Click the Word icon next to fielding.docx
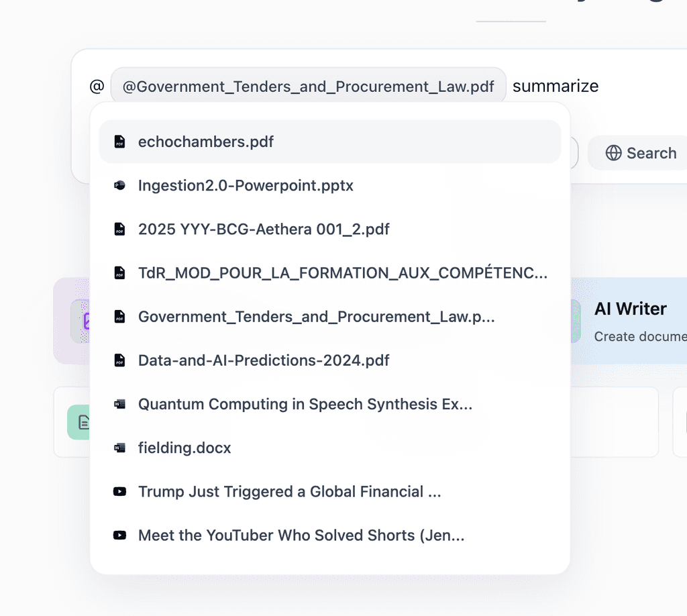Viewport: 687px width, 616px height. (x=119, y=448)
